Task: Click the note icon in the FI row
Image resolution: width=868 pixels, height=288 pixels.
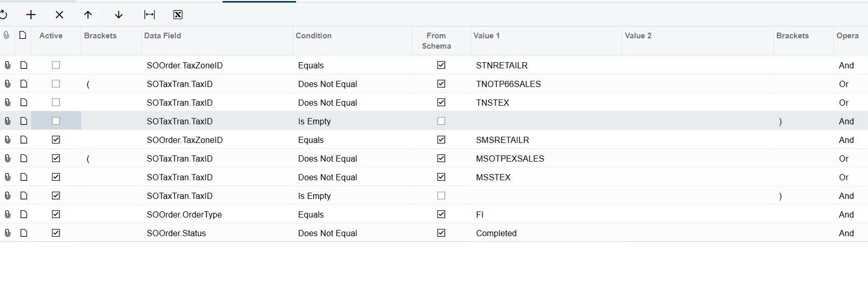Action: point(24,214)
